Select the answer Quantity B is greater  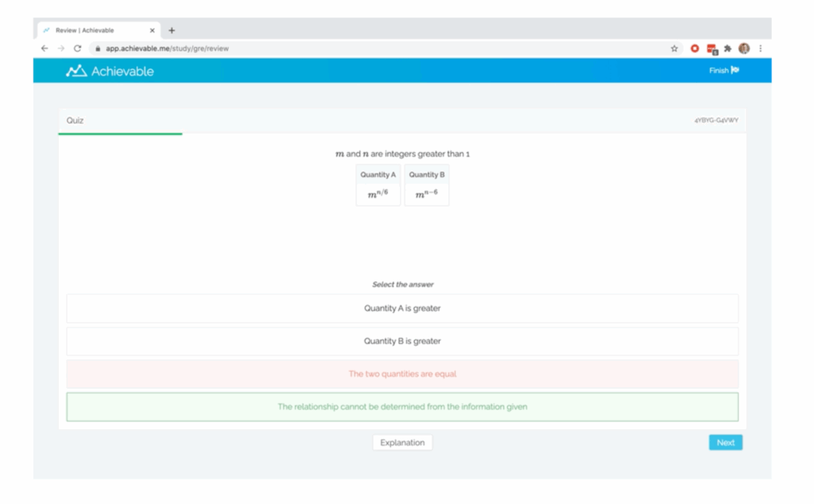click(402, 341)
